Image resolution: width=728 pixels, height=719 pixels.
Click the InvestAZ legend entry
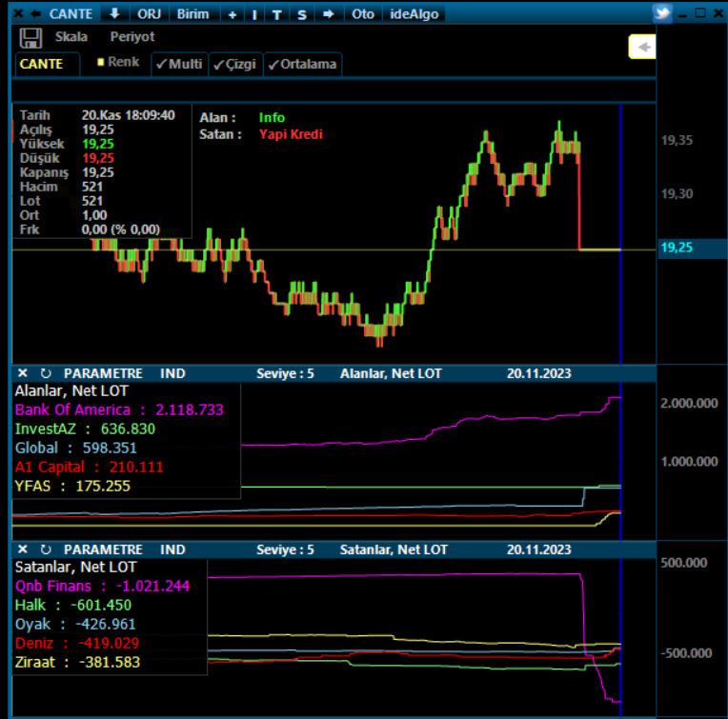(85, 429)
